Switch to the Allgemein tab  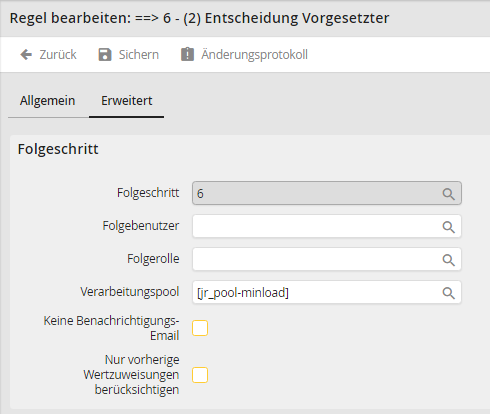coord(47,101)
